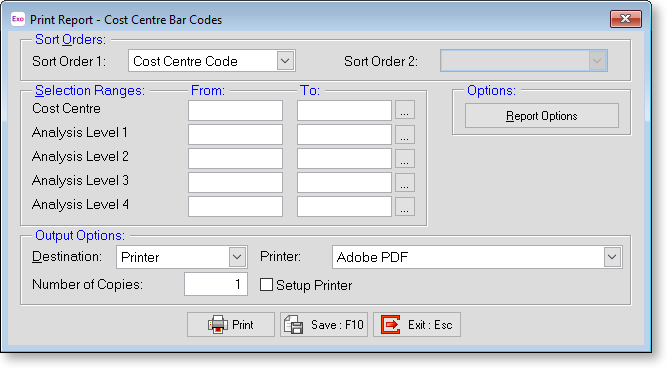Open Analysis Level 4 lookup ellipsis button
This screenshot has width=667, height=368.
pos(405,206)
